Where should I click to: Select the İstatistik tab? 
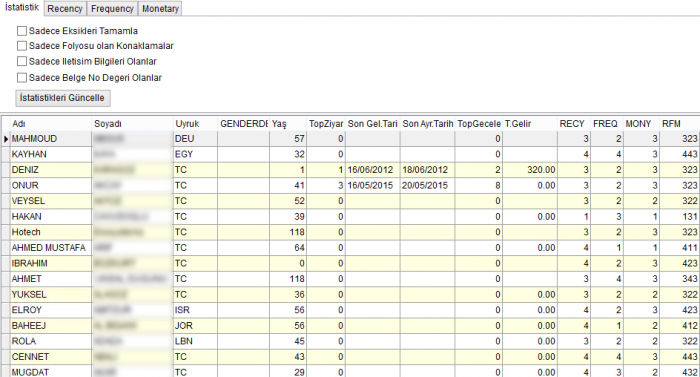(x=22, y=8)
